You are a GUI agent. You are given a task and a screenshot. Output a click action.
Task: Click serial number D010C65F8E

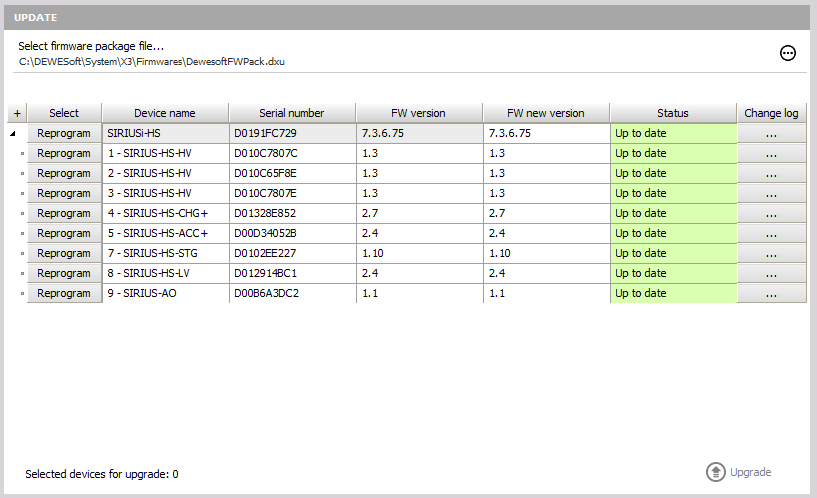292,173
